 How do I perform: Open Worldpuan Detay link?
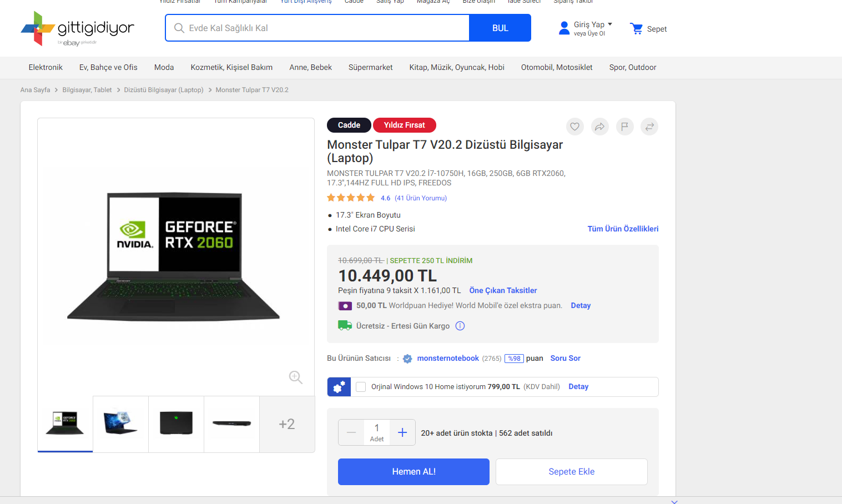(581, 305)
